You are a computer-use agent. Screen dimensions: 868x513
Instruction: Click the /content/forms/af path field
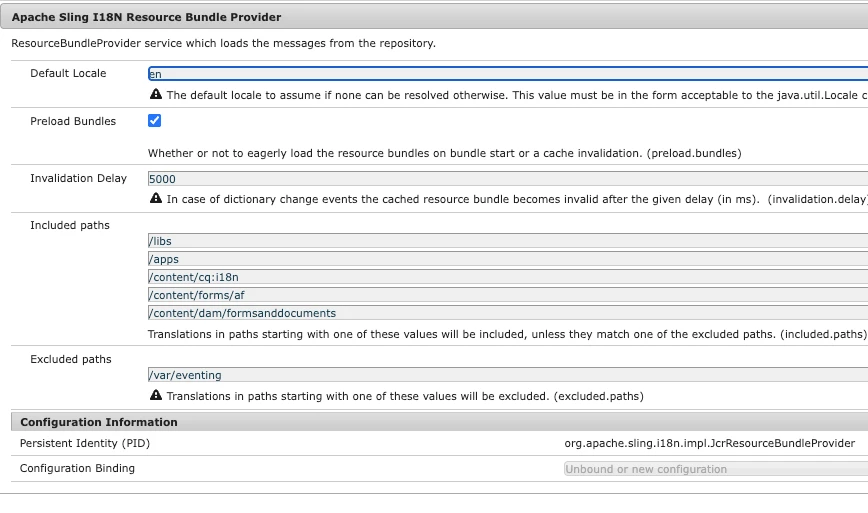(508, 295)
